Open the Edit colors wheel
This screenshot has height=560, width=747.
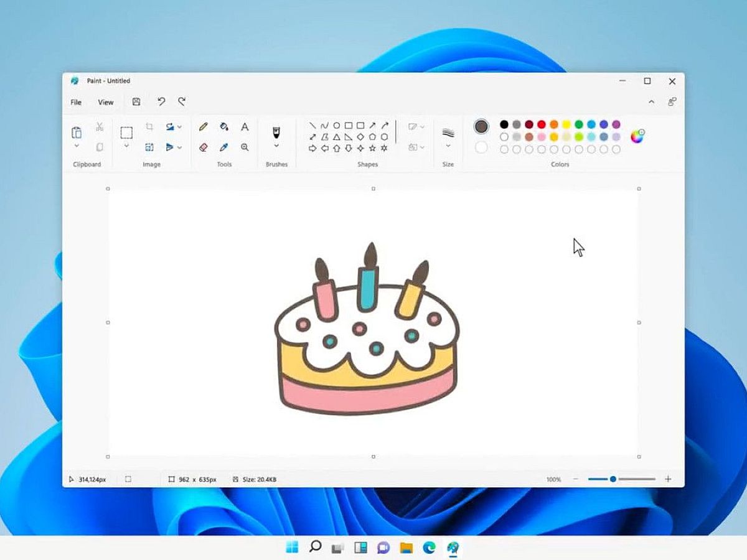coord(637,136)
